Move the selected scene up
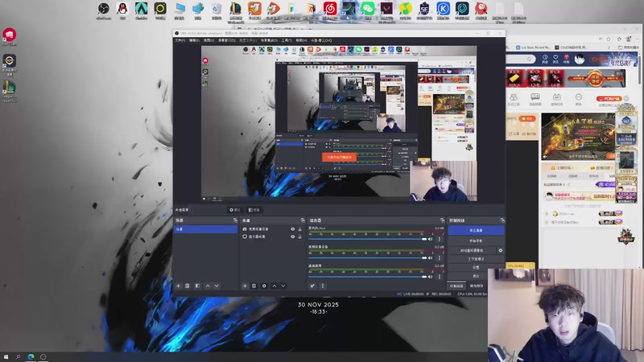The height and width of the screenshot is (362, 644). point(208,286)
